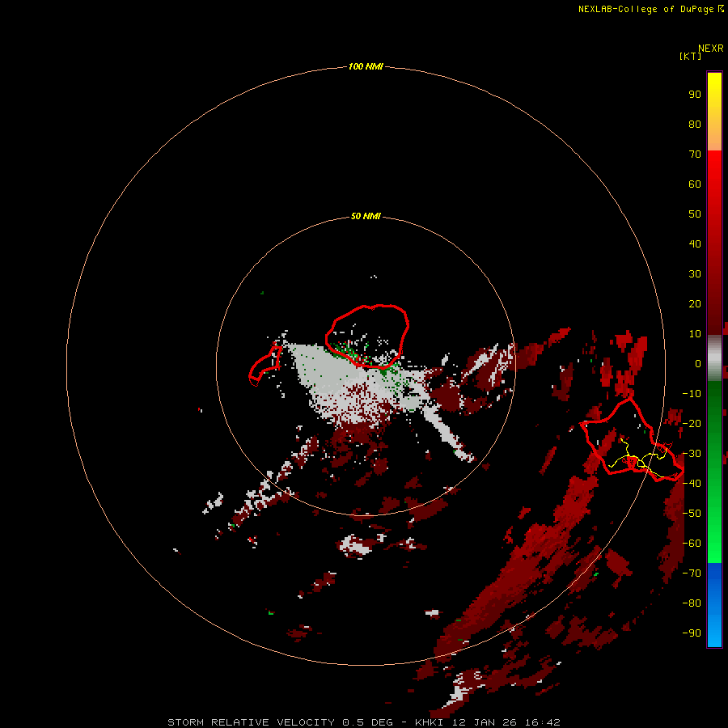The width and height of the screenshot is (728, 728).
Task: Click the 30 value on the velocity scale
Action: (695, 274)
